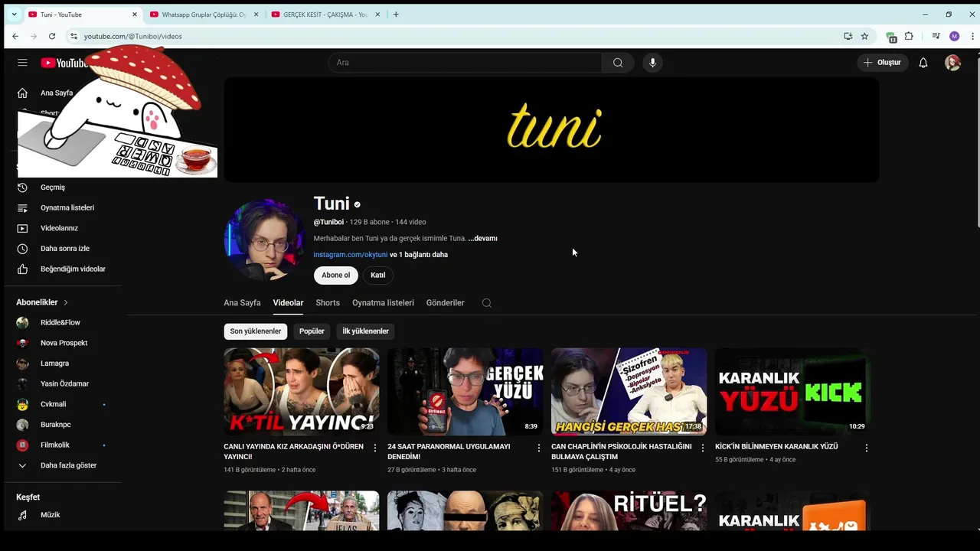Start voice search with microphone icon
This screenshot has width=980, height=551.
pos(652,63)
